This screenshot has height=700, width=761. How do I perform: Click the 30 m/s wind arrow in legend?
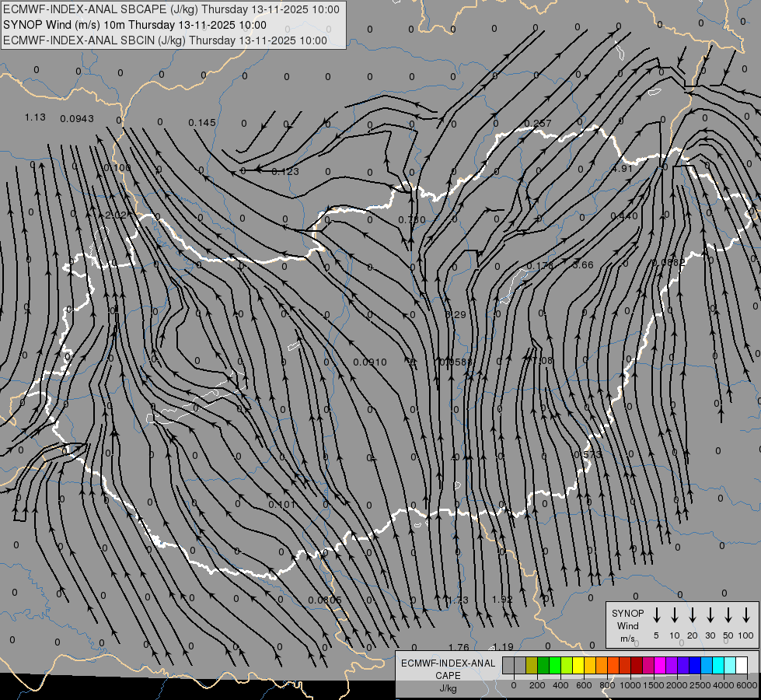(710, 614)
